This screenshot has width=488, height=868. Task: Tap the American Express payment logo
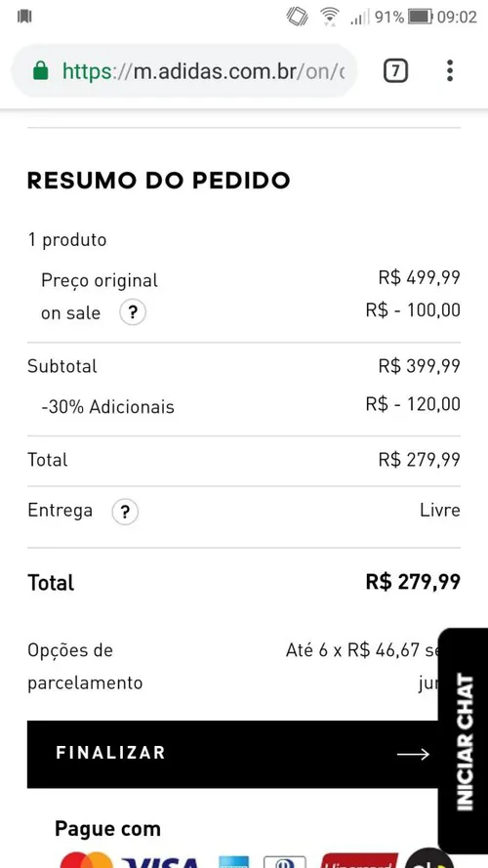pos(234,862)
